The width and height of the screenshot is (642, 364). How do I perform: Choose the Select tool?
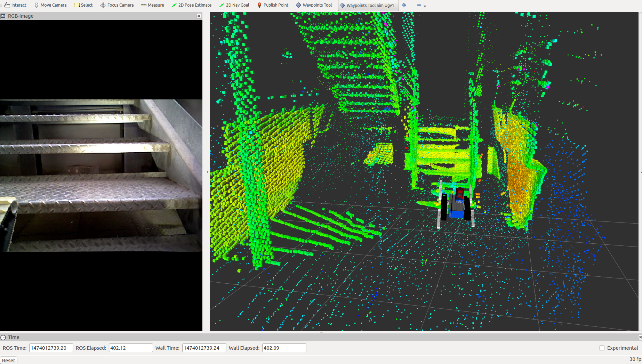coord(83,5)
